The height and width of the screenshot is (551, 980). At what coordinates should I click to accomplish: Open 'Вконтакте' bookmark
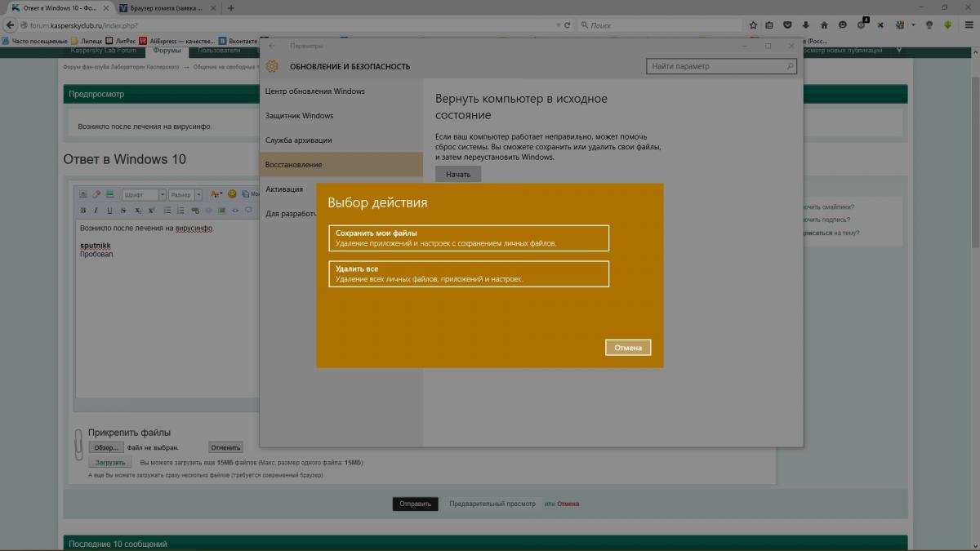click(x=238, y=39)
